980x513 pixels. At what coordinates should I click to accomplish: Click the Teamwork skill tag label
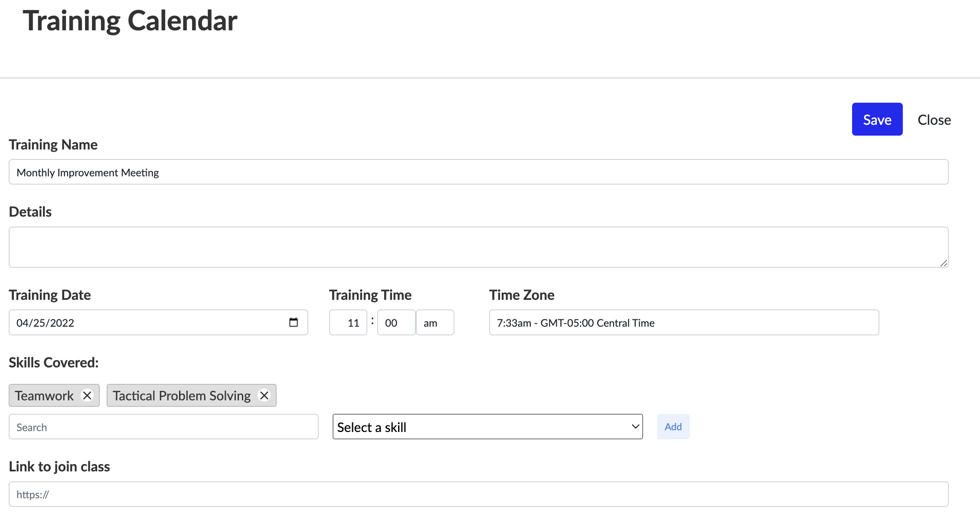tap(44, 396)
